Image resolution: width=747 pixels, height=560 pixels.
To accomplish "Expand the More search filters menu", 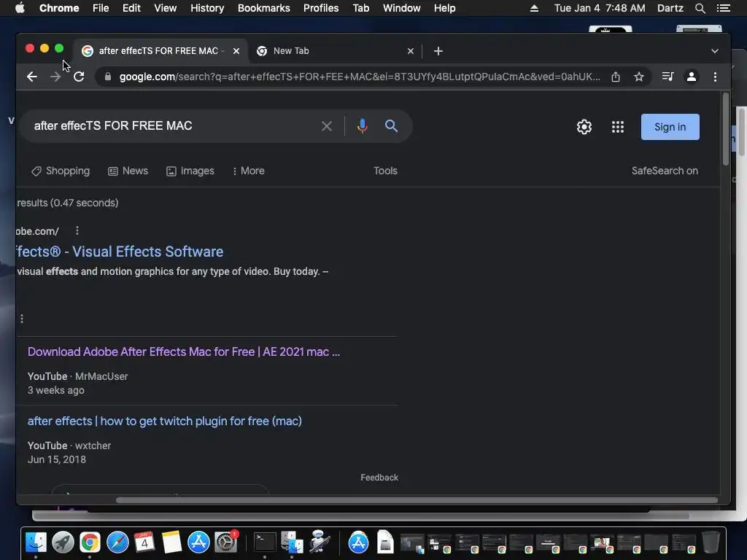I will pyautogui.click(x=248, y=171).
